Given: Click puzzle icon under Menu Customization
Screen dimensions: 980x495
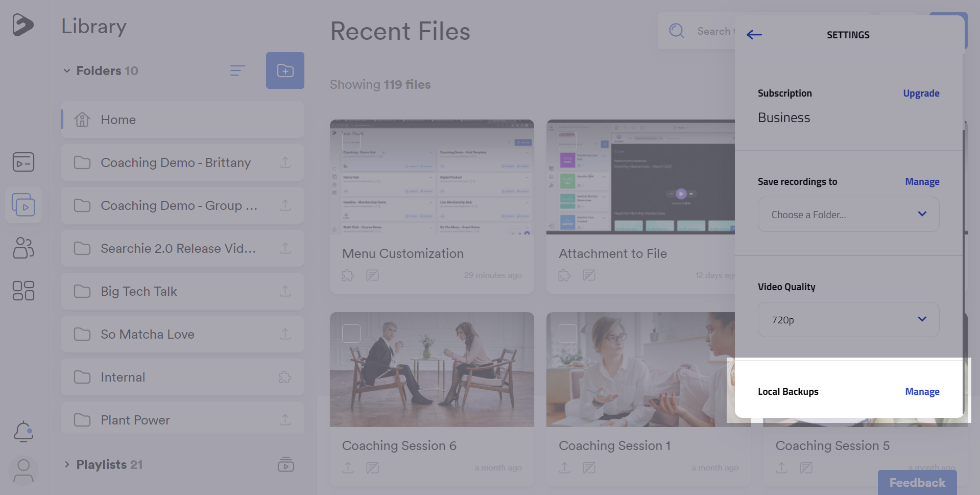Looking at the screenshot, I should (348, 275).
